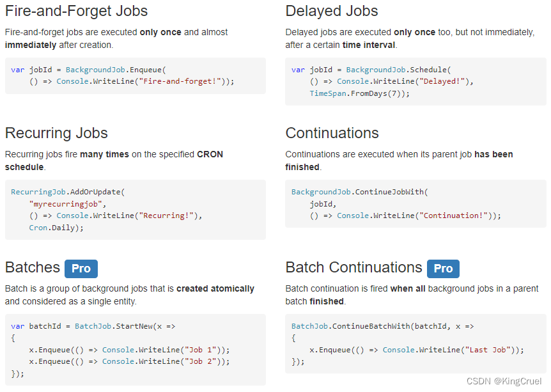Click the Pro badge beside Batch Continuations
Screen dimensions: 551x392
click(x=443, y=269)
